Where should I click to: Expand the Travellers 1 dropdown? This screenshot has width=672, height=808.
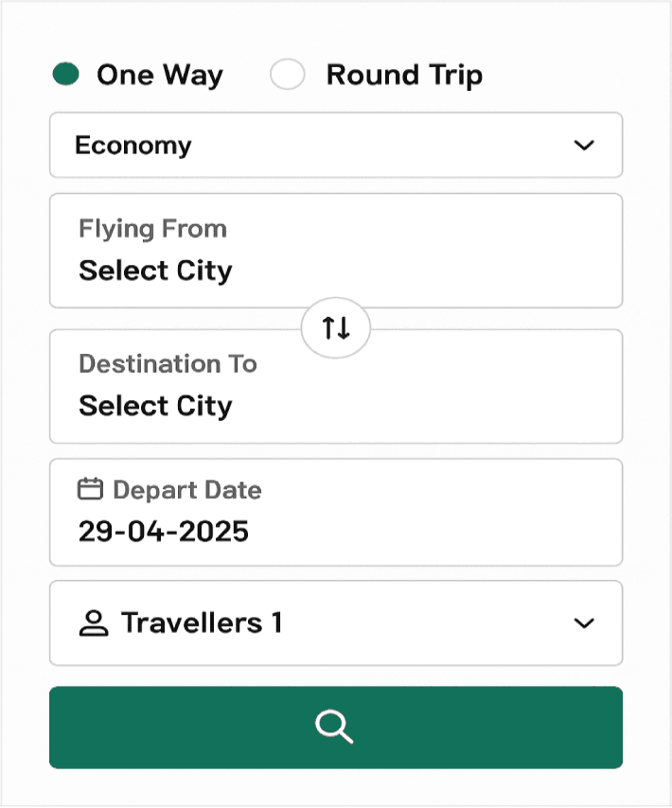pyautogui.click(x=335, y=623)
